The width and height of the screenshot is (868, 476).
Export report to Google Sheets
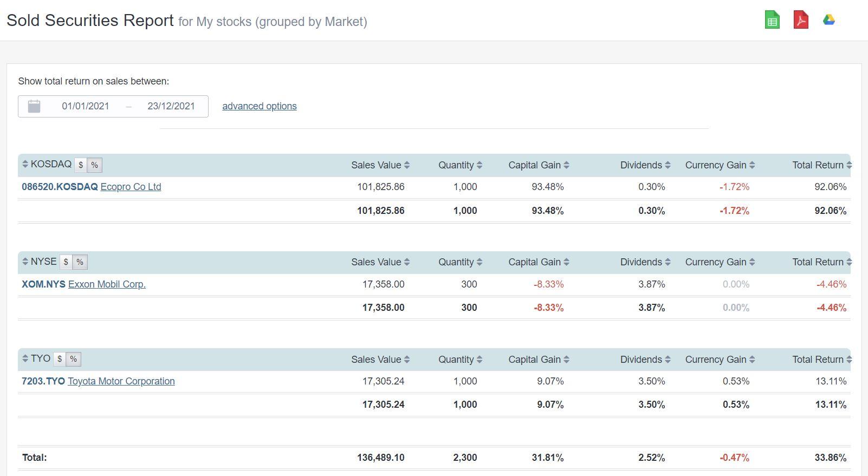(772, 20)
